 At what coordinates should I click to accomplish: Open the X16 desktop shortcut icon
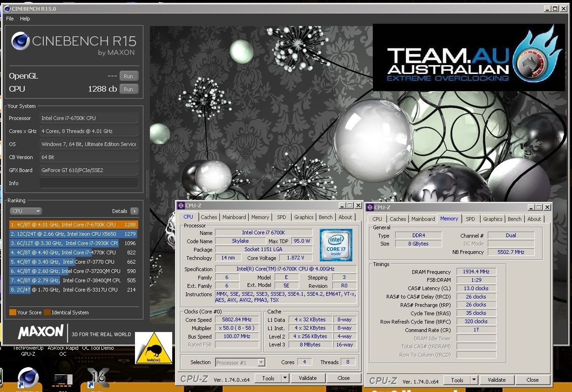pyautogui.click(x=98, y=379)
